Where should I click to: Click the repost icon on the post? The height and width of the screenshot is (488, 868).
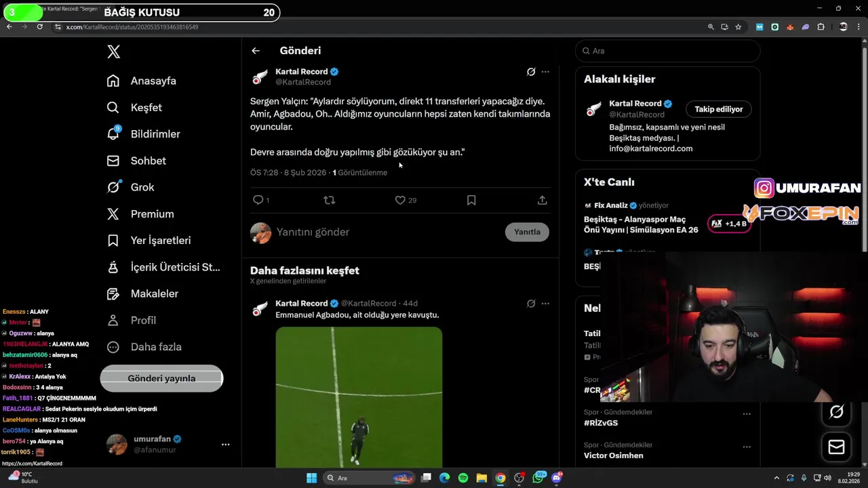[330, 200]
